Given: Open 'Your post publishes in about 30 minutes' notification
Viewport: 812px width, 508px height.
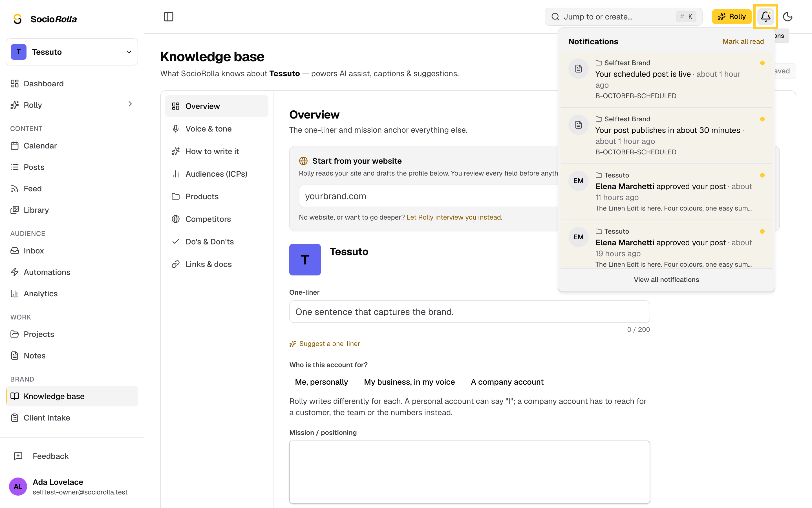Looking at the screenshot, I should click(x=667, y=136).
